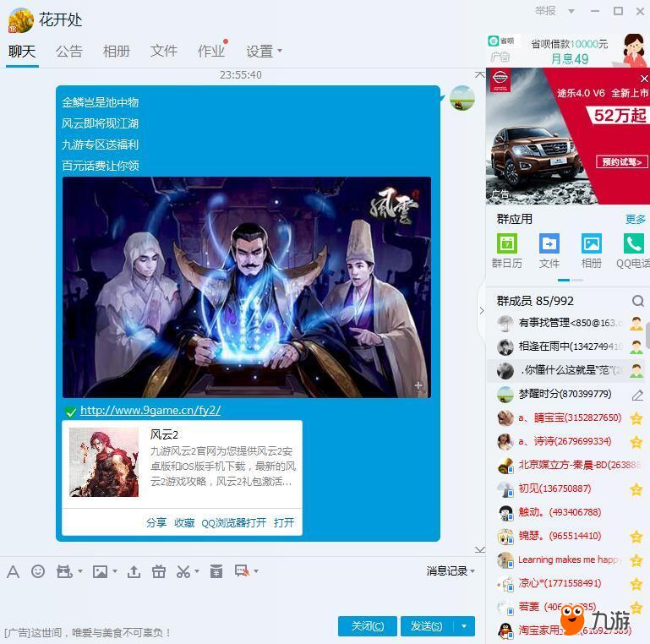Expand the sticker options arrow
The height and width of the screenshot is (644, 650).
(x=80, y=571)
